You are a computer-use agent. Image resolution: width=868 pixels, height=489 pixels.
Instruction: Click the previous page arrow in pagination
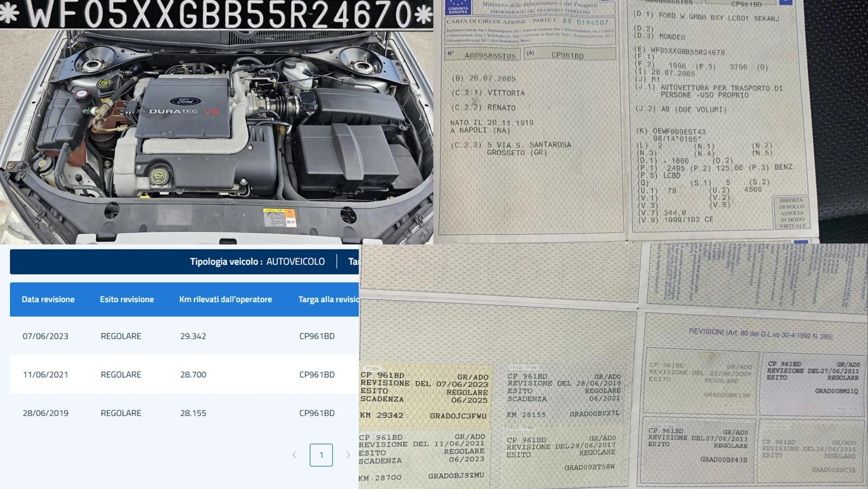click(x=295, y=455)
